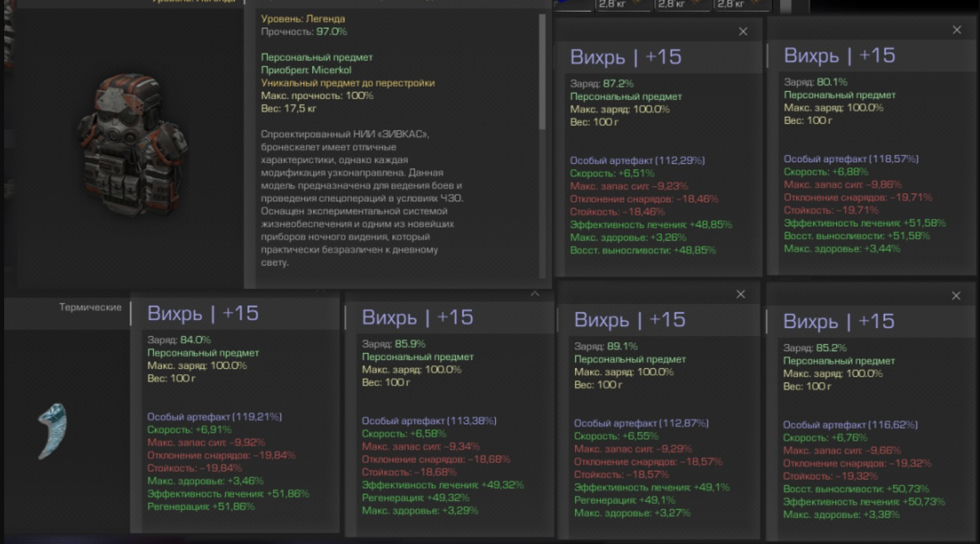The height and width of the screenshot is (544, 980).
Task: Click 'Особый артефакт (112,29%)' line
Action: click(x=637, y=160)
